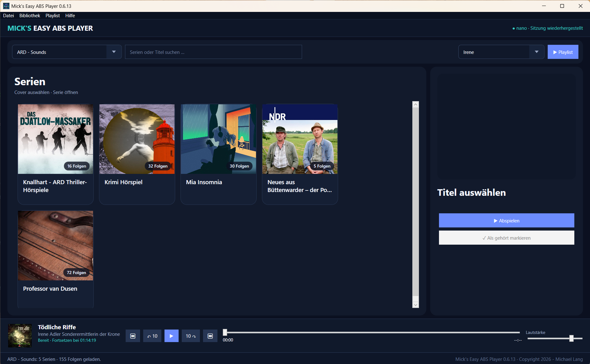Open the Bibliothek menu
The image size is (590, 364).
[x=30, y=16]
